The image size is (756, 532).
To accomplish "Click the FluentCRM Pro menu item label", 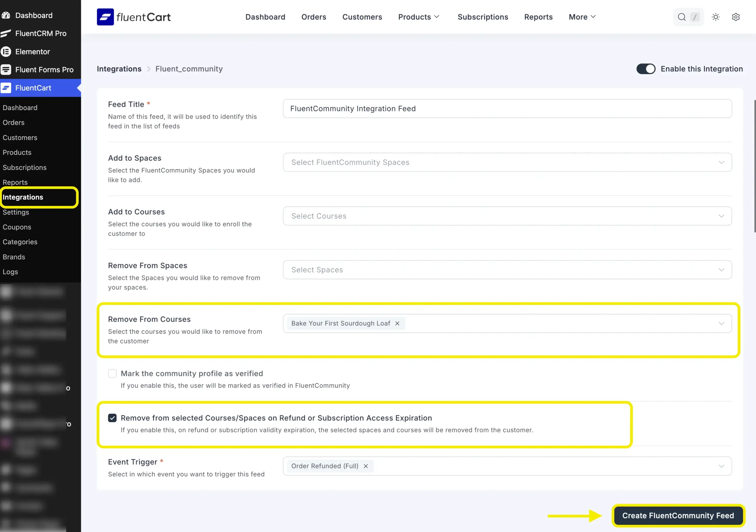I will coord(41,33).
